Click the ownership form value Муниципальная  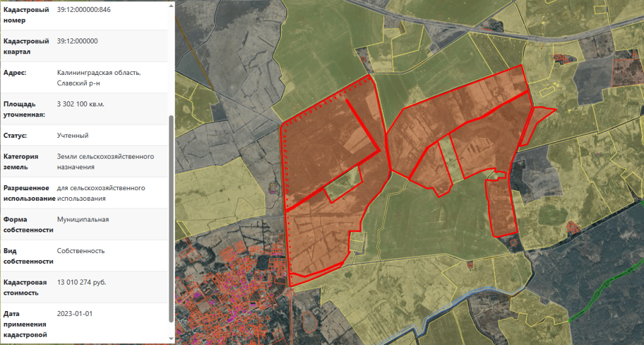point(82,219)
